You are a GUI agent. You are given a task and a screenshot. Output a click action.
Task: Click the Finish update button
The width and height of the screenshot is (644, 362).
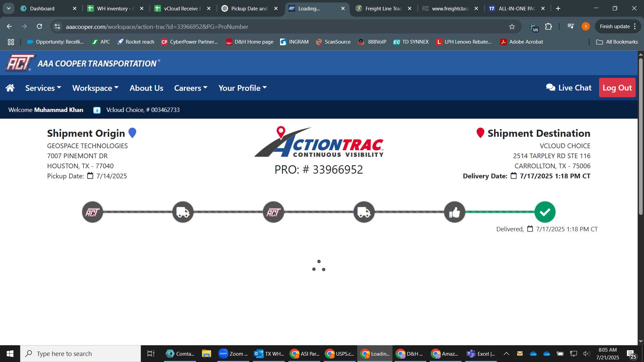tap(618, 26)
